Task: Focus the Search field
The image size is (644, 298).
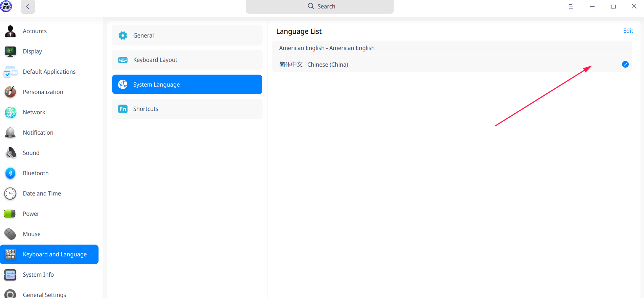Action: [320, 6]
